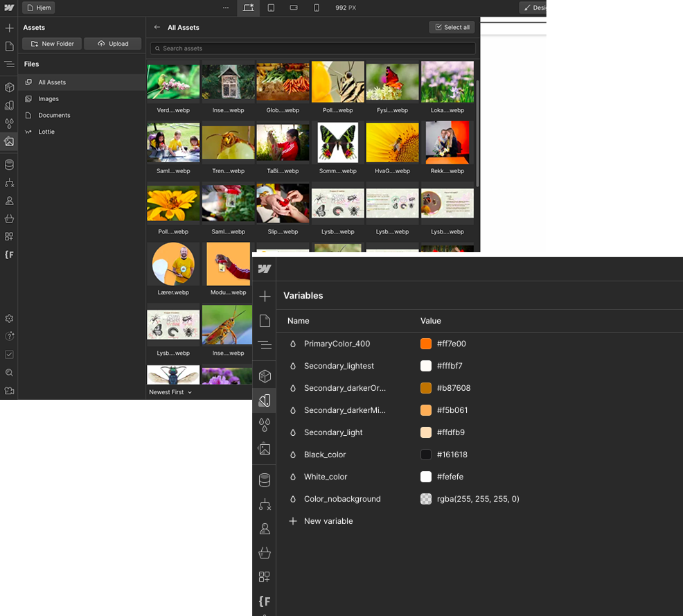Select the mobile portrait breakpoint icon

pos(317,8)
